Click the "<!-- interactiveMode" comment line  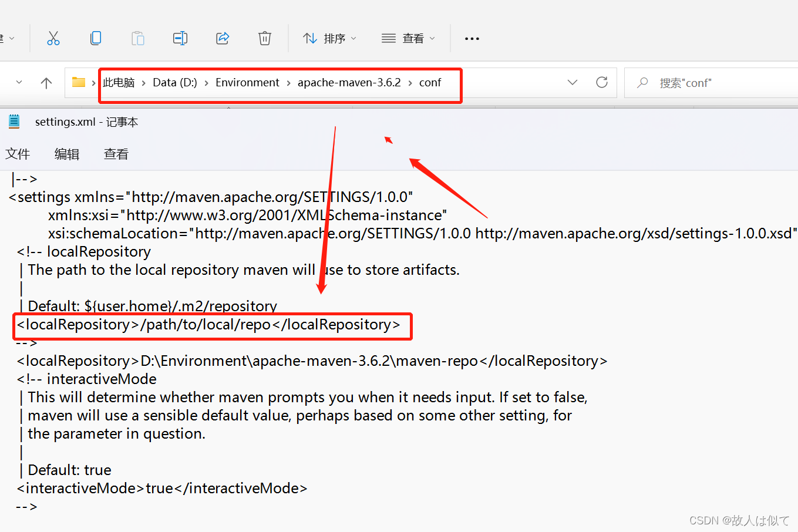87,379
